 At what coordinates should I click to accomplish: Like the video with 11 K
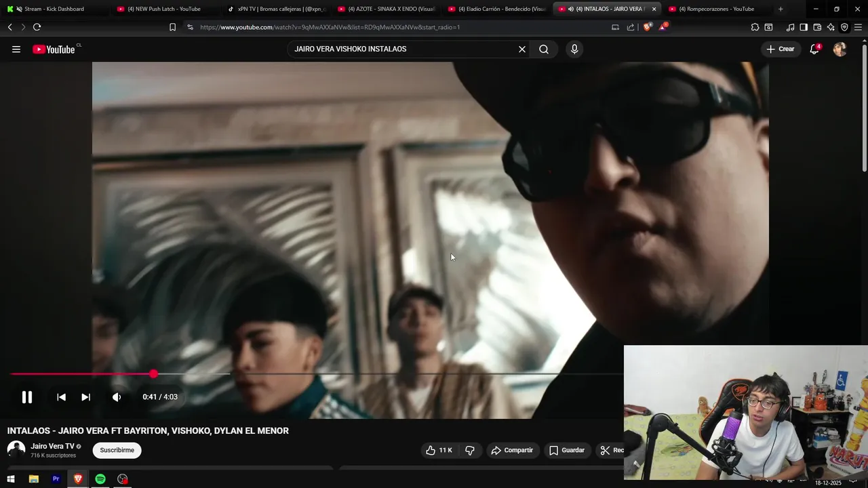(439, 450)
